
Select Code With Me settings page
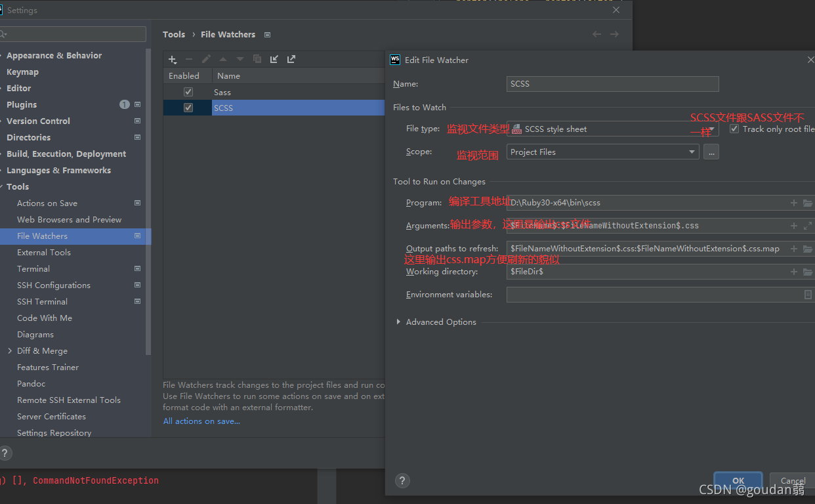point(45,318)
